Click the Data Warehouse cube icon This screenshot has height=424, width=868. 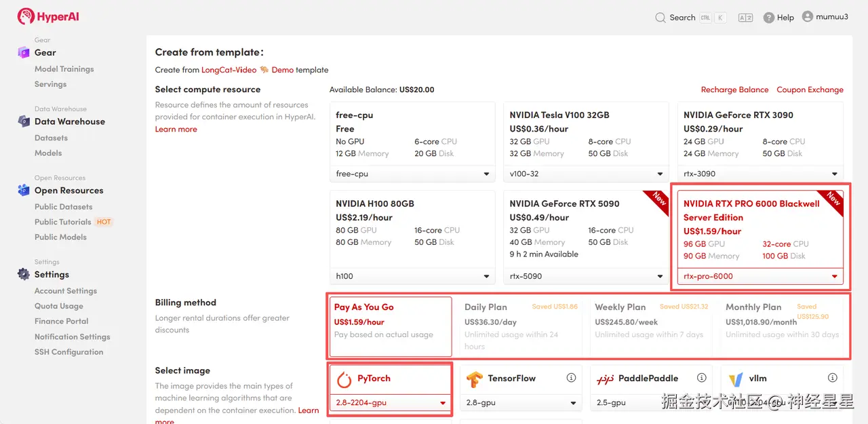point(24,121)
